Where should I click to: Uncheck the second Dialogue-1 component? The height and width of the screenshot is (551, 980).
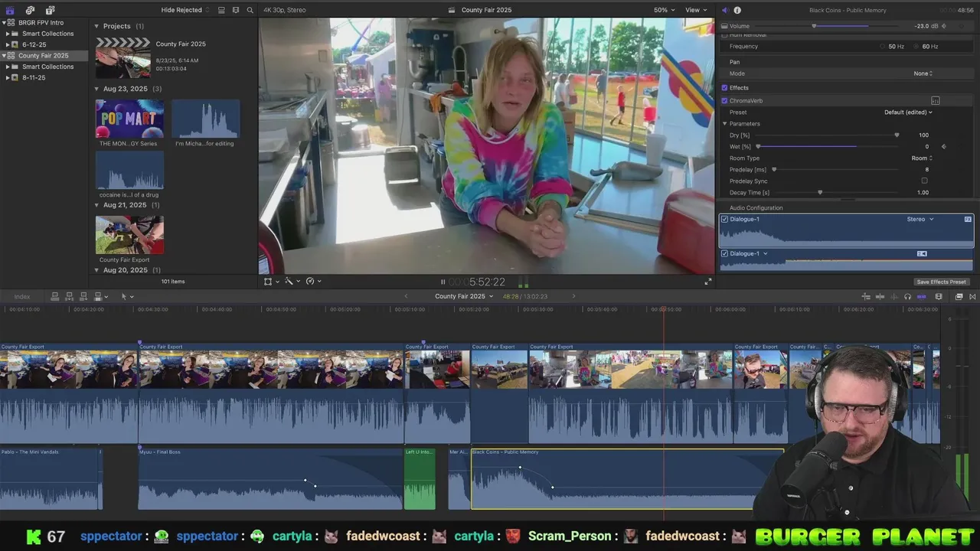[x=724, y=253]
